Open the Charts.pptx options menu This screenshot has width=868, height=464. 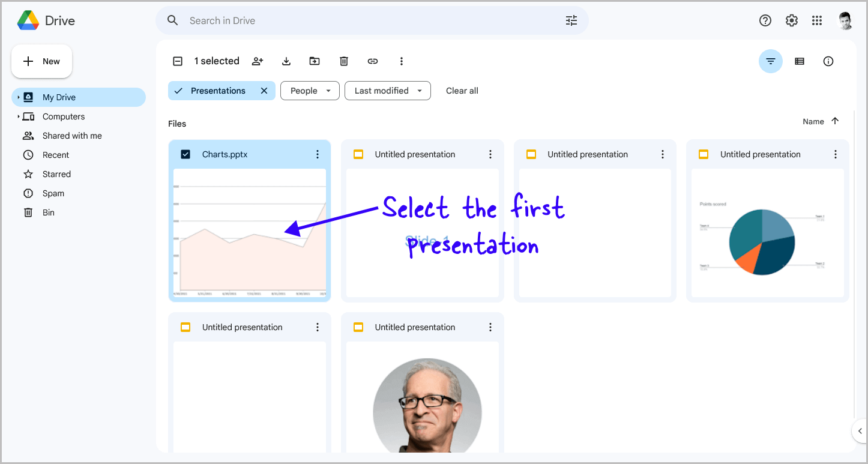(x=318, y=154)
